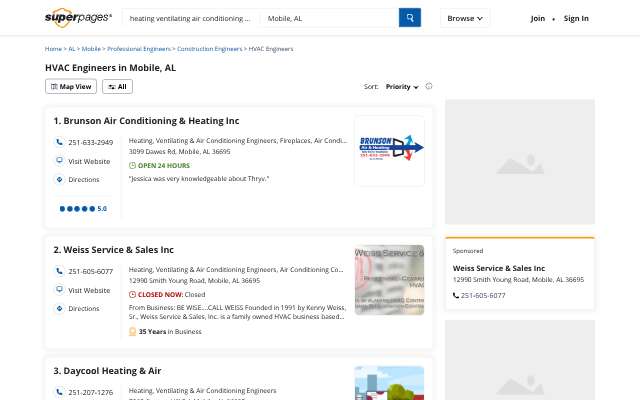Click the From Business description for Weiss
This screenshot has height=400, width=640.
pyautogui.click(x=237, y=312)
